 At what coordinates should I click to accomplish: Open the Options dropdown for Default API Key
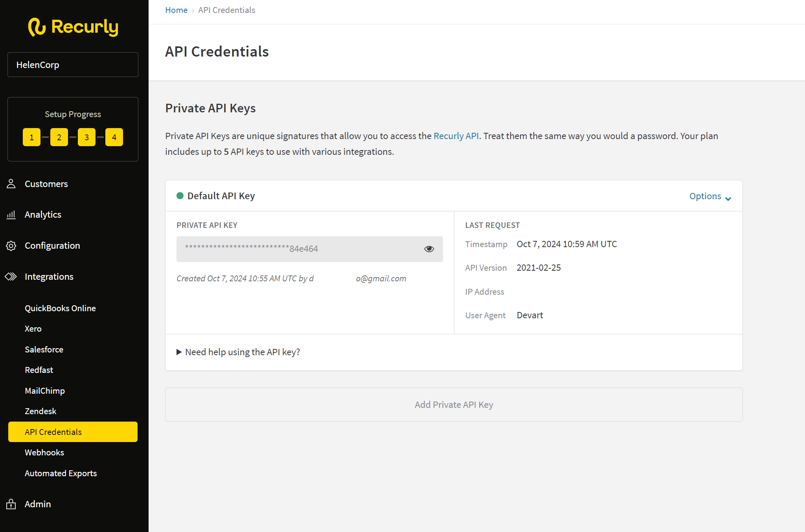[710, 196]
